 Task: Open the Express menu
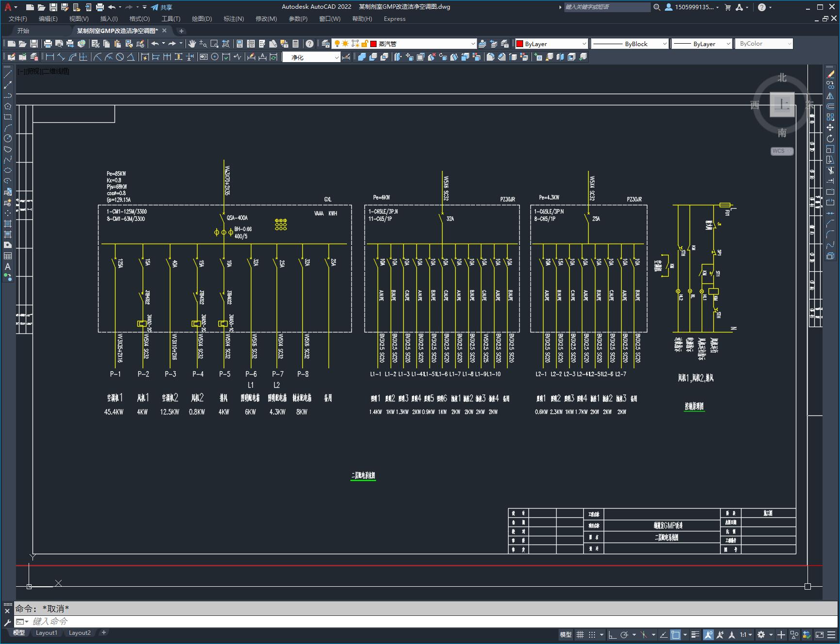(395, 18)
